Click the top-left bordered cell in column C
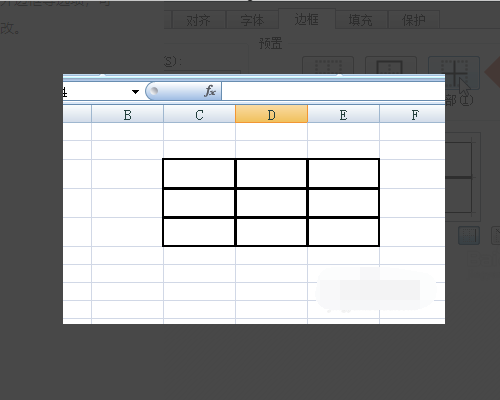 tap(199, 173)
